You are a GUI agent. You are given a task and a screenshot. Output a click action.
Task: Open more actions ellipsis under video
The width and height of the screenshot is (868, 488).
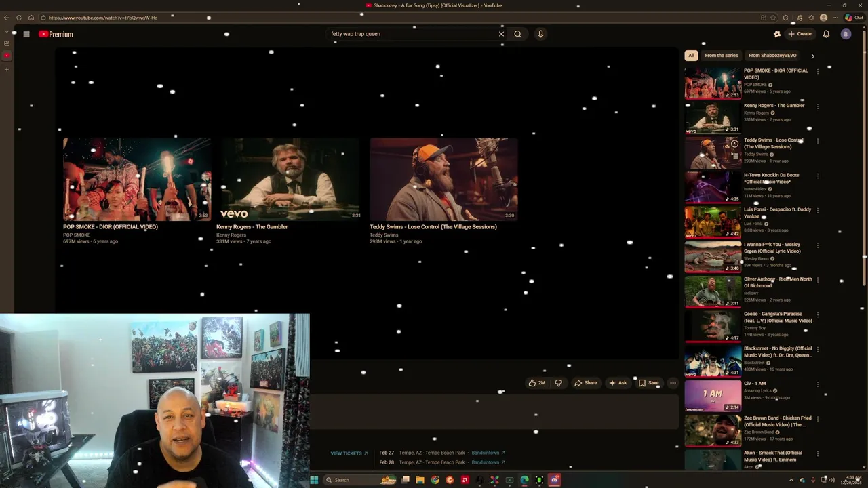673,383
